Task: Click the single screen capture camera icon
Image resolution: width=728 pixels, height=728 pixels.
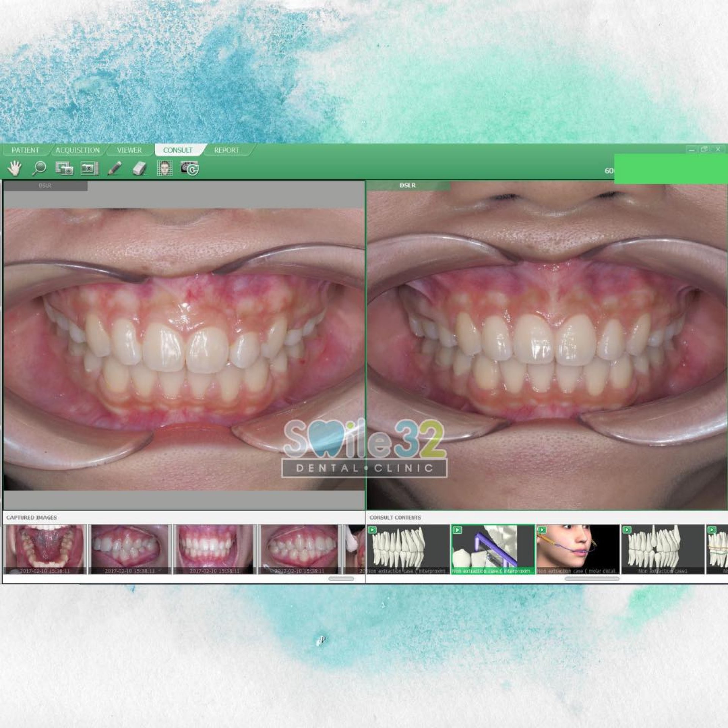Action: pyautogui.click(x=89, y=168)
